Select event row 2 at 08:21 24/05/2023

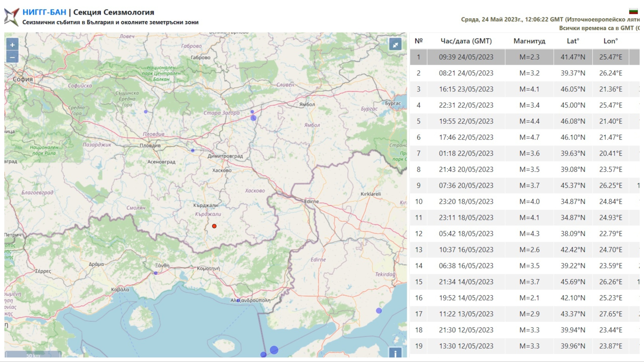[x=525, y=73]
